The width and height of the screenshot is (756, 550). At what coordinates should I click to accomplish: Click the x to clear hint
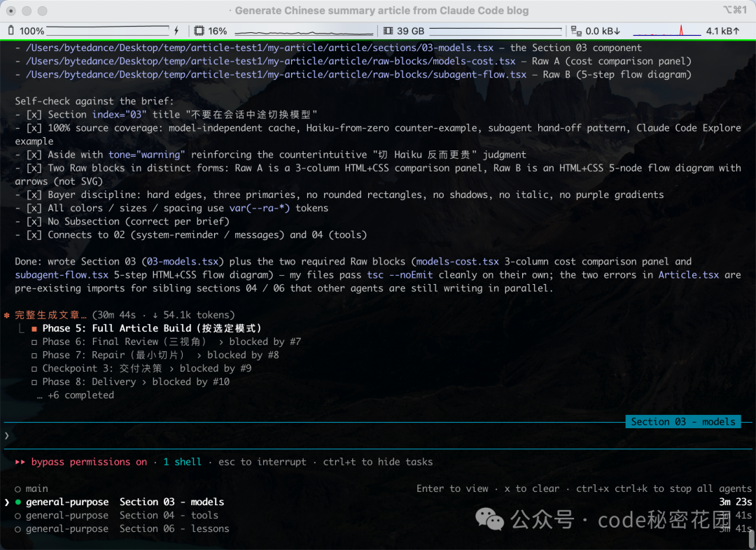point(532,489)
